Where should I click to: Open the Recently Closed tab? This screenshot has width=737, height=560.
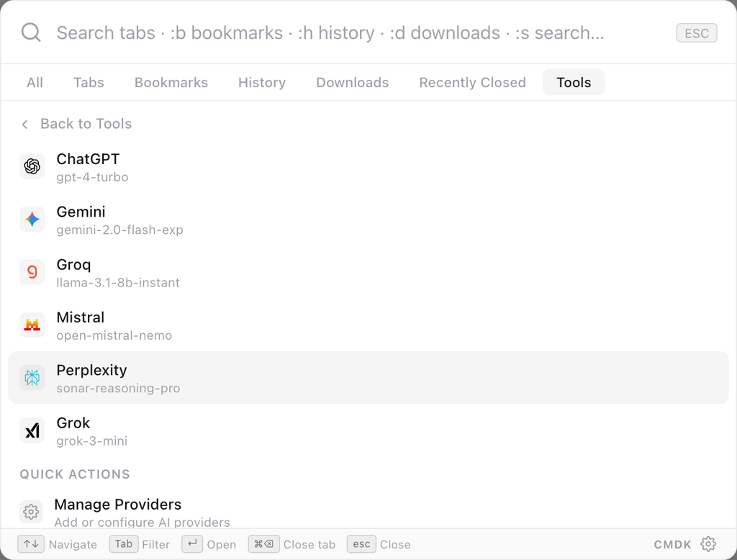pos(472,82)
